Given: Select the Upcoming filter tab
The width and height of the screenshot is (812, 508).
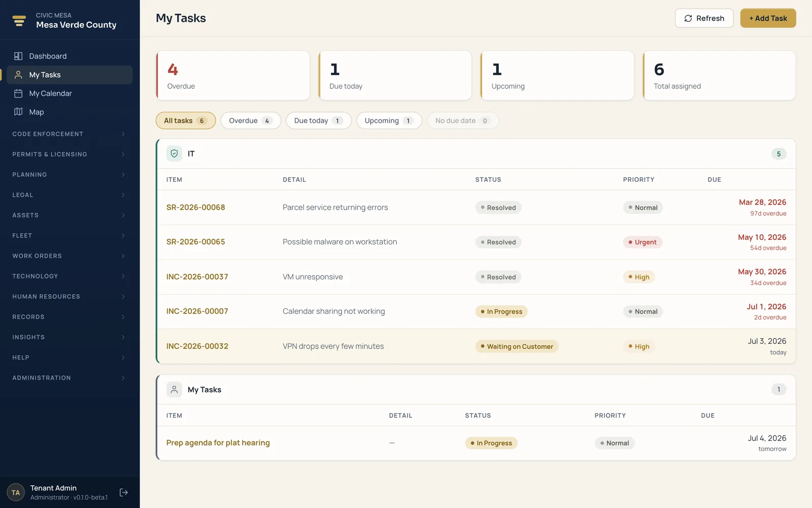Looking at the screenshot, I should click(x=389, y=120).
